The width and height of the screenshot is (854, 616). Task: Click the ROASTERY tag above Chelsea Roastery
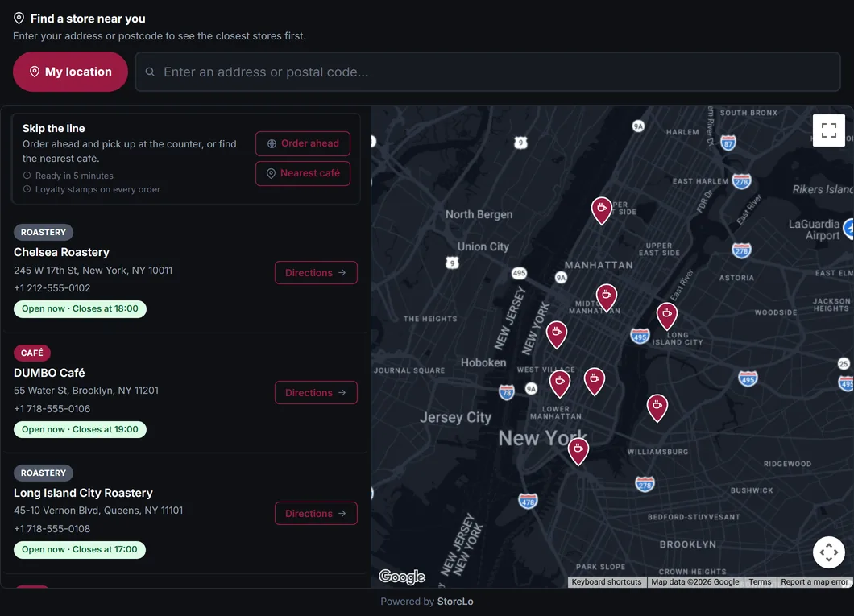tap(44, 233)
